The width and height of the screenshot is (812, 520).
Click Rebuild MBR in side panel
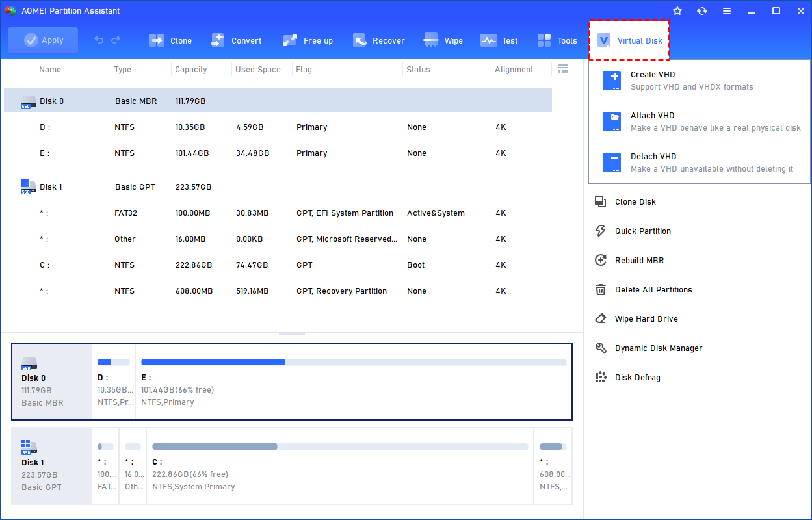(x=629, y=260)
